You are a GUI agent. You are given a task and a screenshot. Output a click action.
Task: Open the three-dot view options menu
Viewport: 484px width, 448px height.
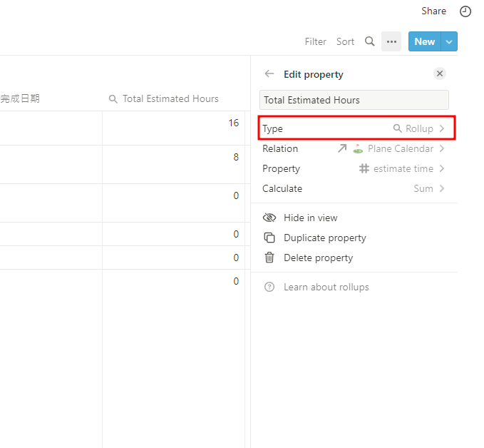391,41
